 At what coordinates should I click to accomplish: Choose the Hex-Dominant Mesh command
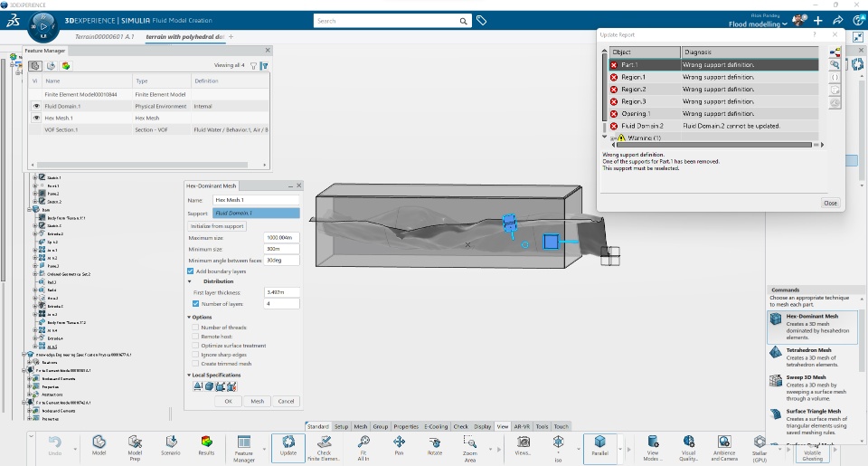[x=812, y=327]
